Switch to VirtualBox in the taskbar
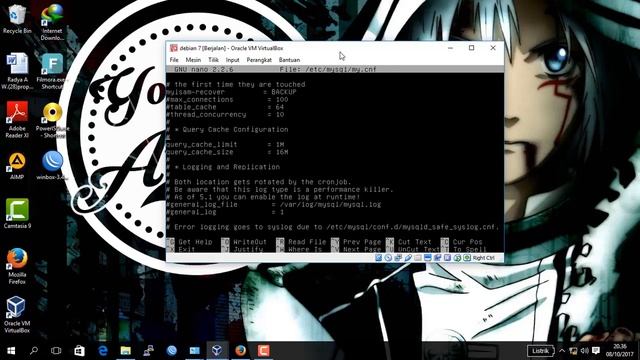640x360 pixels. pyautogui.click(x=217, y=351)
